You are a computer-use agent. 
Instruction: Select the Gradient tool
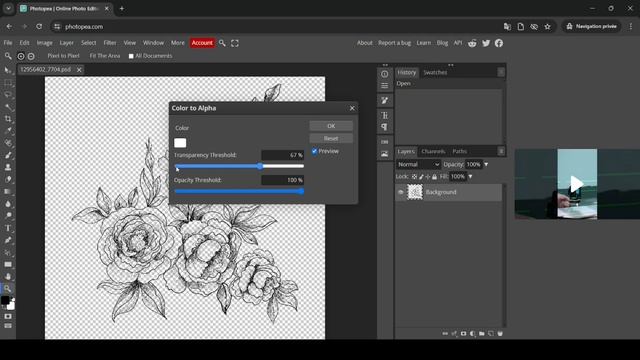pyautogui.click(x=8, y=191)
